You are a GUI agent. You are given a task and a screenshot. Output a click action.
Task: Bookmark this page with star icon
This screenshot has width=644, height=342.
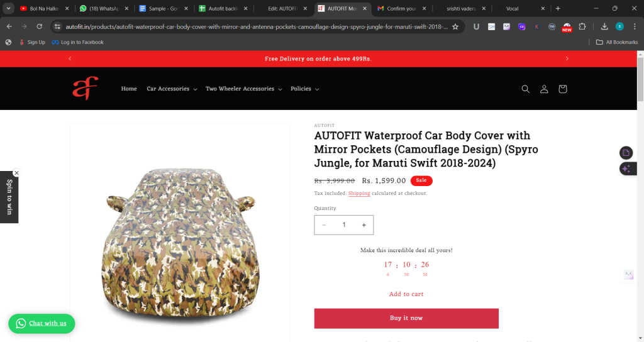click(x=455, y=26)
